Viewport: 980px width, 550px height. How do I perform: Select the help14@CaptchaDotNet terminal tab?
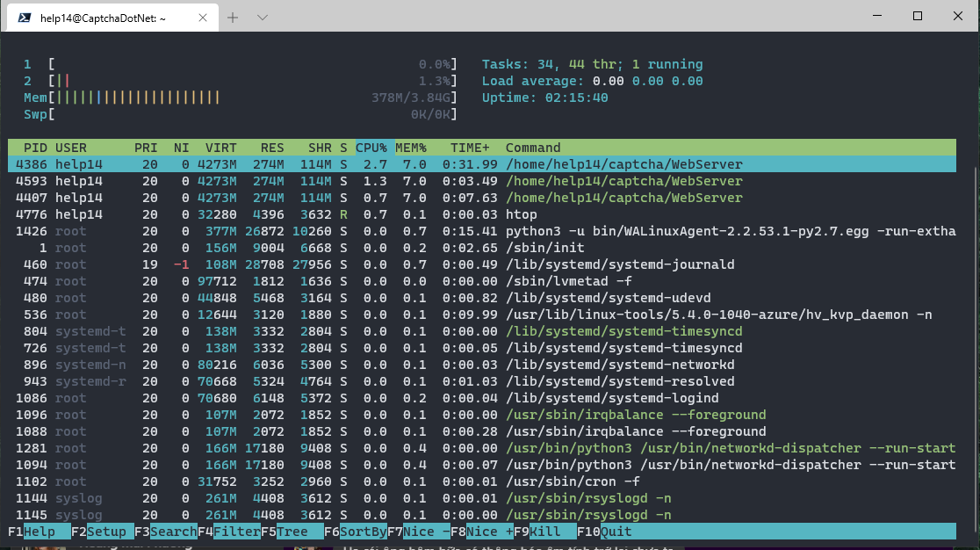(x=105, y=16)
